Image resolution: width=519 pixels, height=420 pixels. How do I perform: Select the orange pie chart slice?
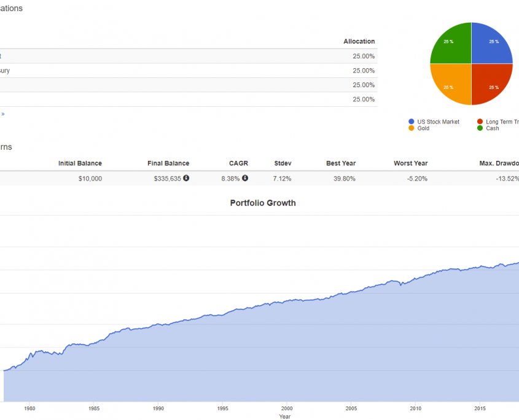tap(451, 84)
